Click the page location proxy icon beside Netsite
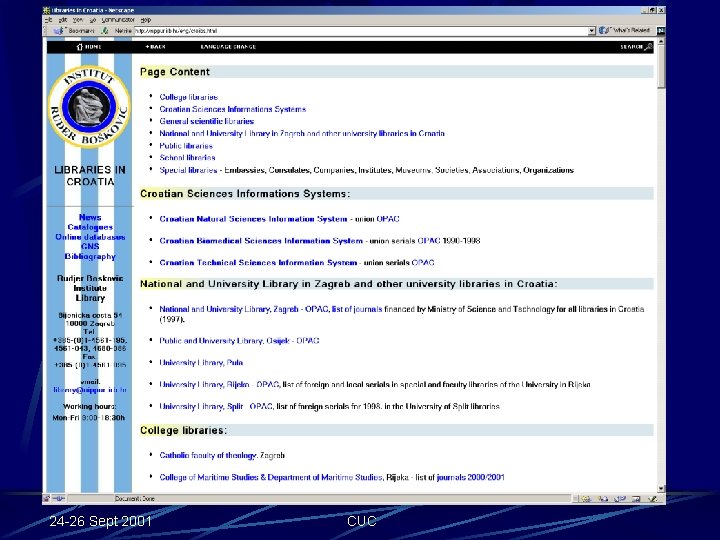 click(x=106, y=31)
